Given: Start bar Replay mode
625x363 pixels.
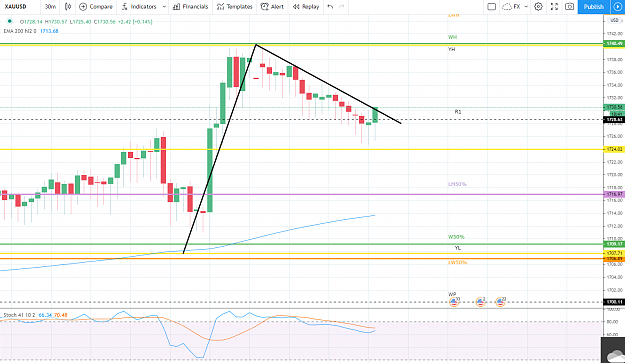Looking at the screenshot, I should pyautogui.click(x=306, y=7).
